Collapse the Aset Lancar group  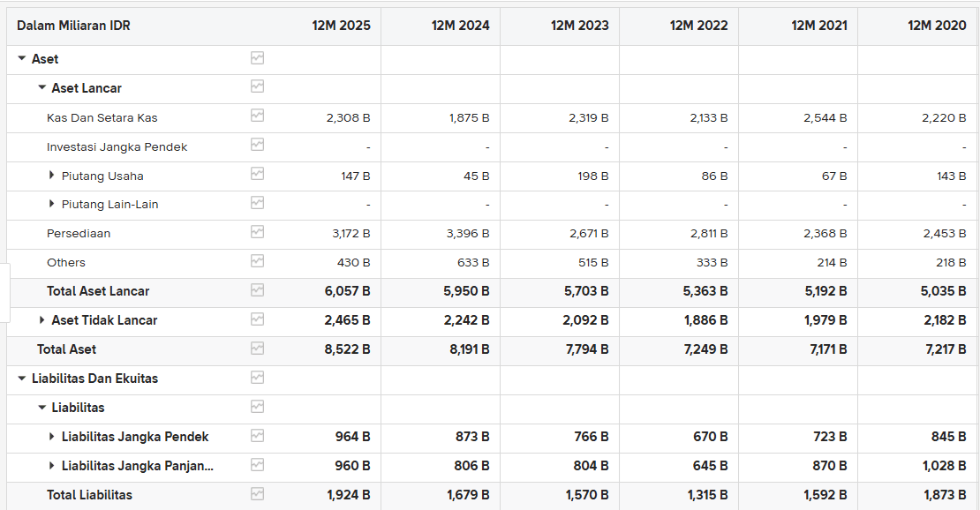coord(41,88)
